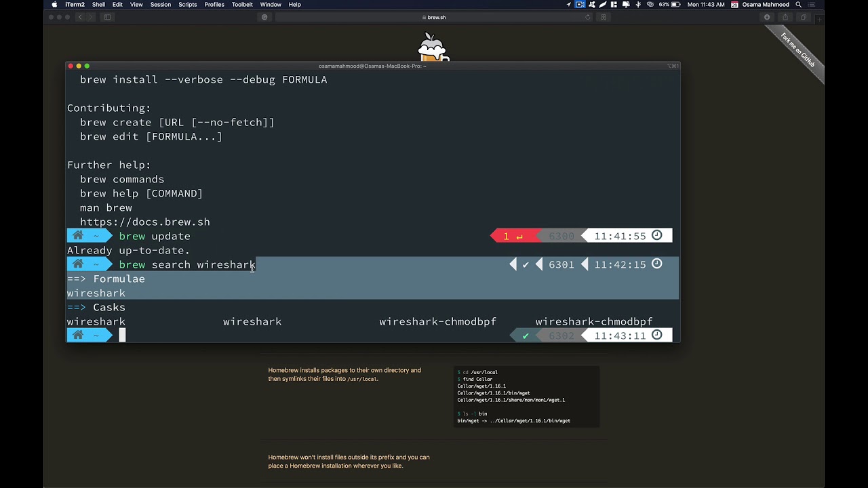
Task: Show Safari downloads
Action: pos(767,17)
